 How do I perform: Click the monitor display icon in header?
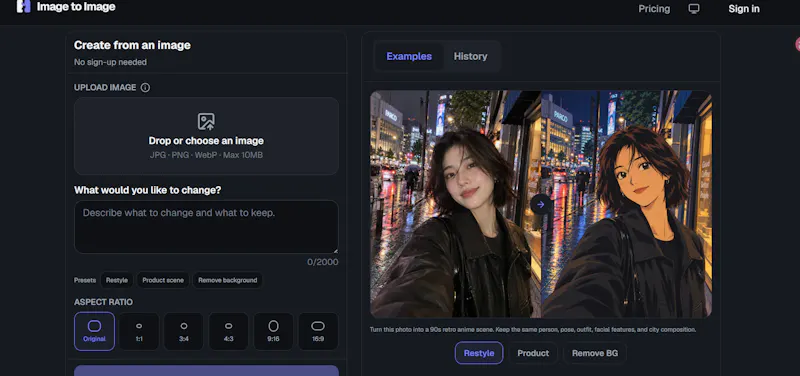click(693, 9)
